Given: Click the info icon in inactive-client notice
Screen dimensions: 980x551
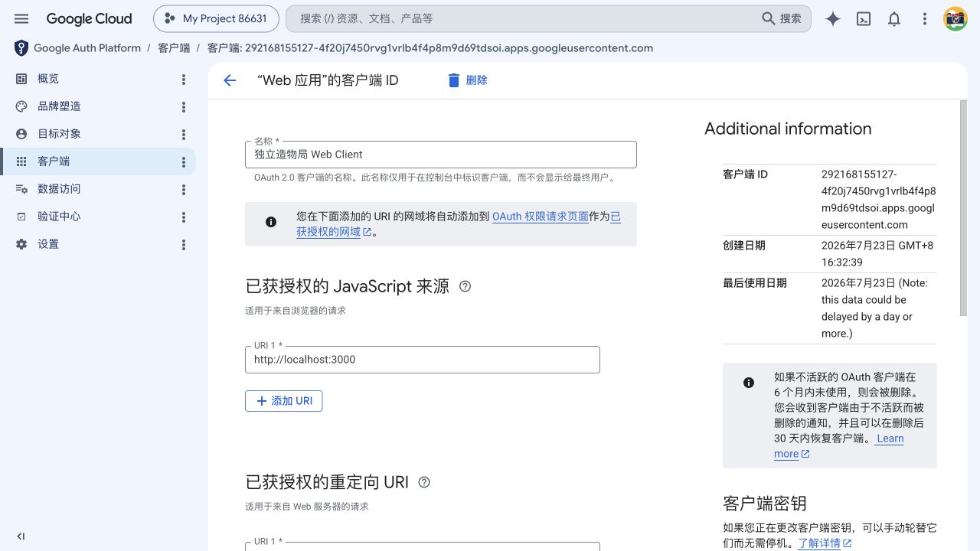Looking at the screenshot, I should (749, 383).
